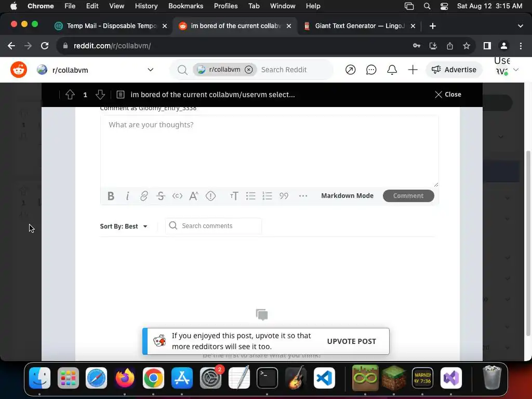Screen dimensions: 532x399
Task: Bookmark this page with star icon
Action: 467,46
